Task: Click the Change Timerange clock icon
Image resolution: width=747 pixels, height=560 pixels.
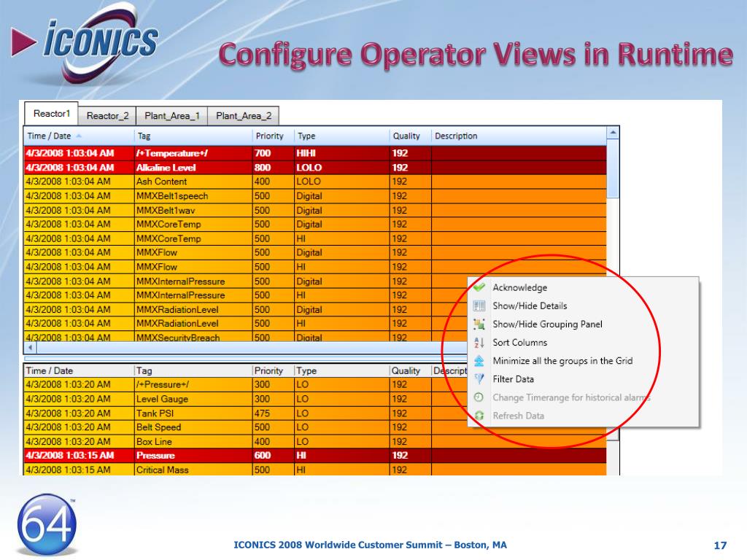Action: tap(479, 397)
